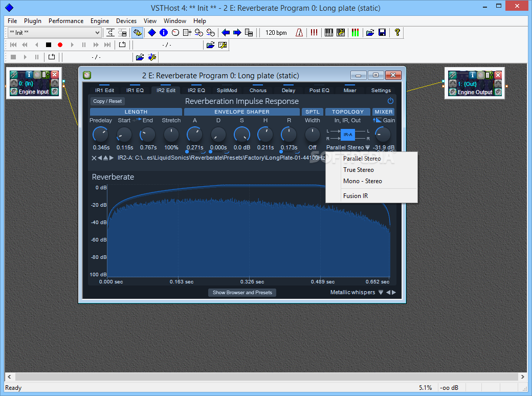Viewport: 532px width, 396px height.
Task: Open the Performance menu
Action: tap(66, 20)
